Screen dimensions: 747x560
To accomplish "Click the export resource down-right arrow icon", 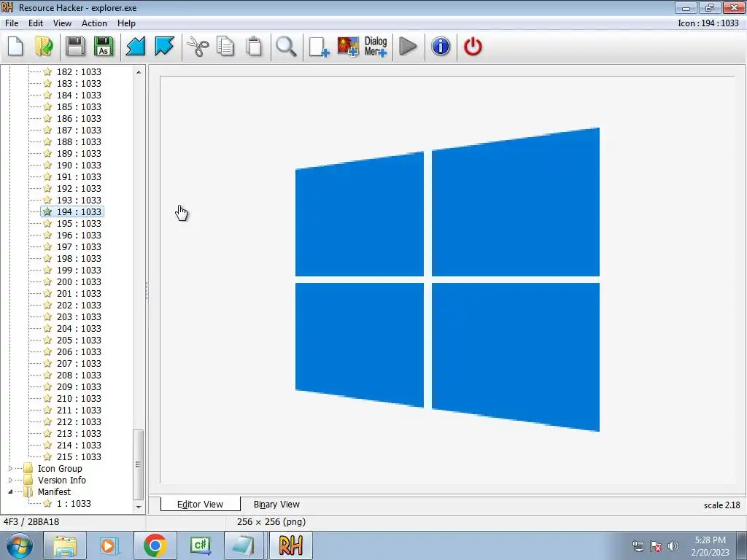I will point(164,47).
